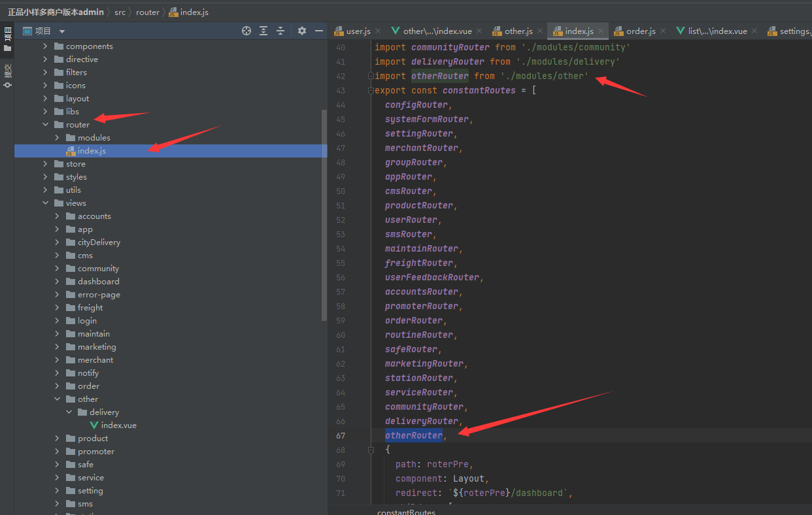
Task: Open the project view dropdown
Action: (x=62, y=31)
